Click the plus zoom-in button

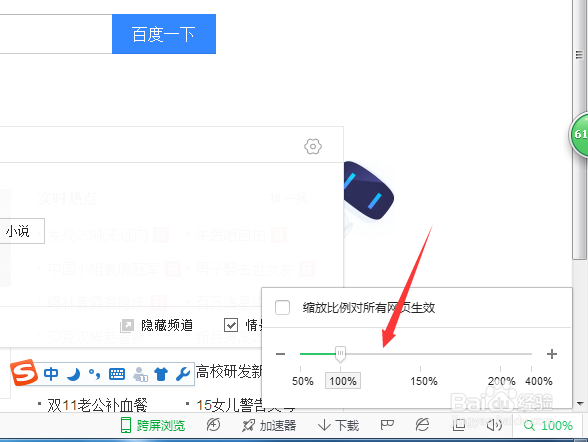click(552, 354)
